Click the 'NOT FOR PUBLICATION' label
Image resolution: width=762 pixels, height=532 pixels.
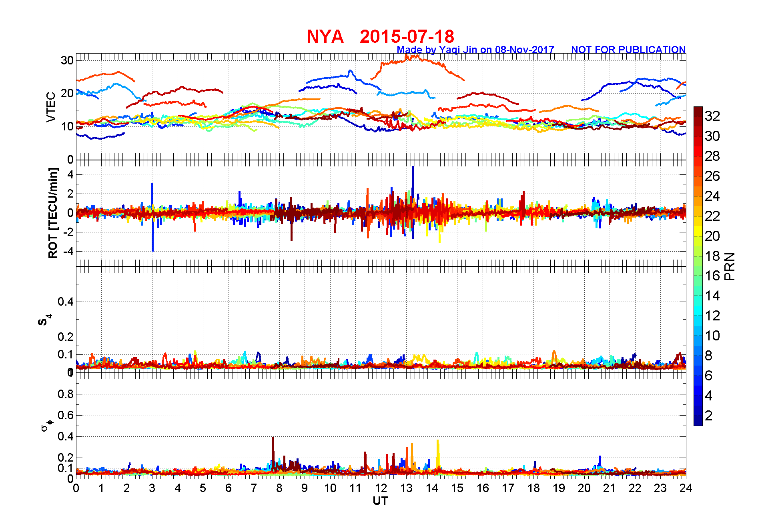(x=628, y=50)
